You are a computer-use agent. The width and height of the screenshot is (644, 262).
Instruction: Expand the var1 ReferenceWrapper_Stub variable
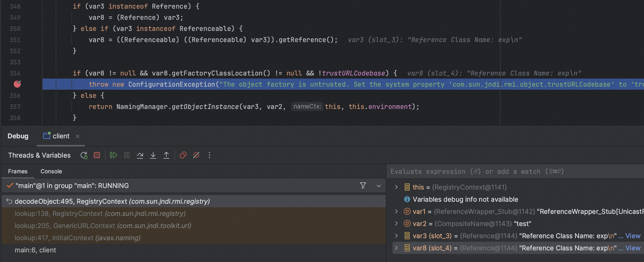pos(397,211)
